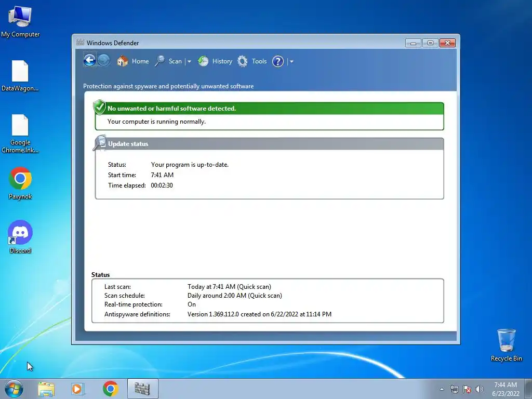The width and height of the screenshot is (532, 399).
Task: Select the DataWagon desktop file icon
Action: (20, 76)
